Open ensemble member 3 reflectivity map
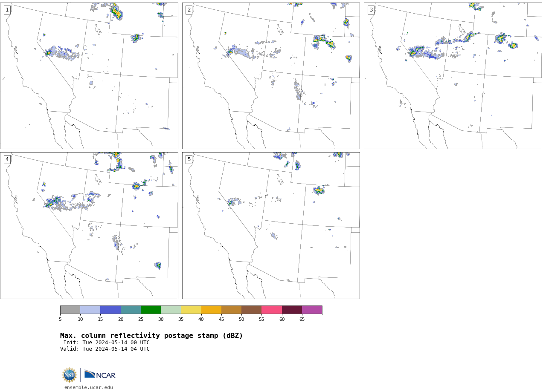546x392 pixels. pos(453,76)
